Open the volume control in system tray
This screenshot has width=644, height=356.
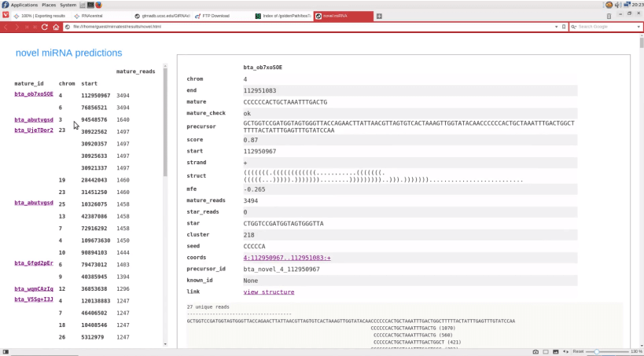pyautogui.click(x=618, y=5)
